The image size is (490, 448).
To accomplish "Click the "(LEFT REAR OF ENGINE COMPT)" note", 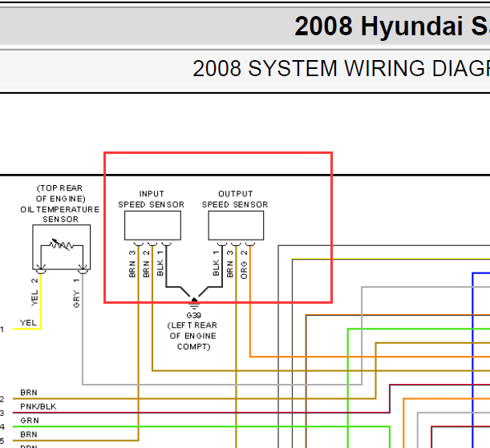I will click(192, 336).
